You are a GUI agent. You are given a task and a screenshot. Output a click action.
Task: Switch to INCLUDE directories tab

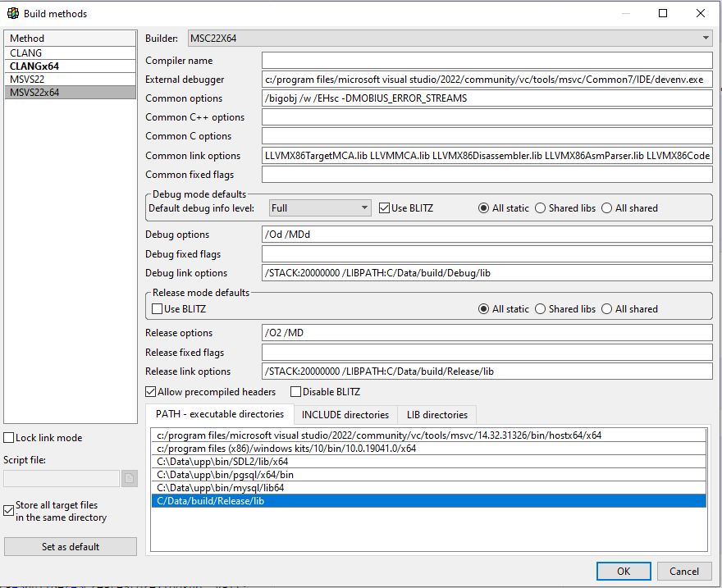[x=345, y=415]
